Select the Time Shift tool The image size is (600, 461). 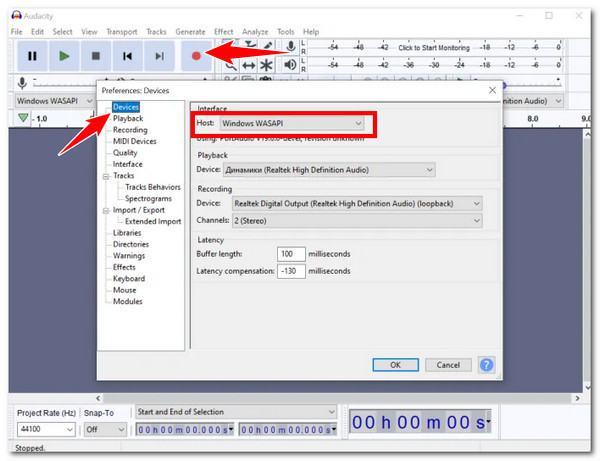point(249,65)
